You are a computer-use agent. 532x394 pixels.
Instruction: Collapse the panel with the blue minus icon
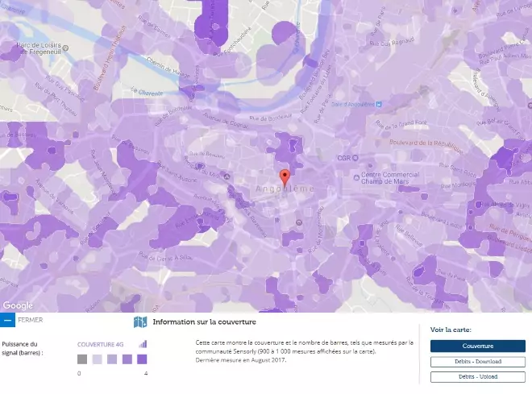point(7,320)
